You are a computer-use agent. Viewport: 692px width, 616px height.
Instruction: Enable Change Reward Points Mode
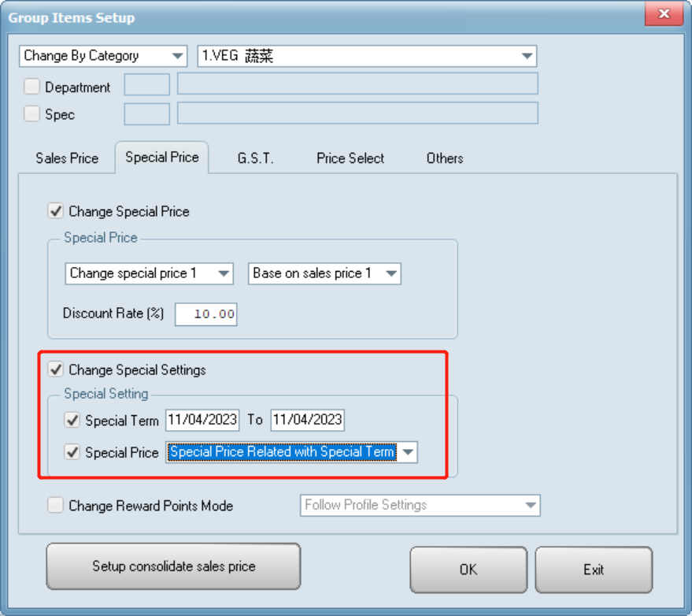tap(56, 506)
